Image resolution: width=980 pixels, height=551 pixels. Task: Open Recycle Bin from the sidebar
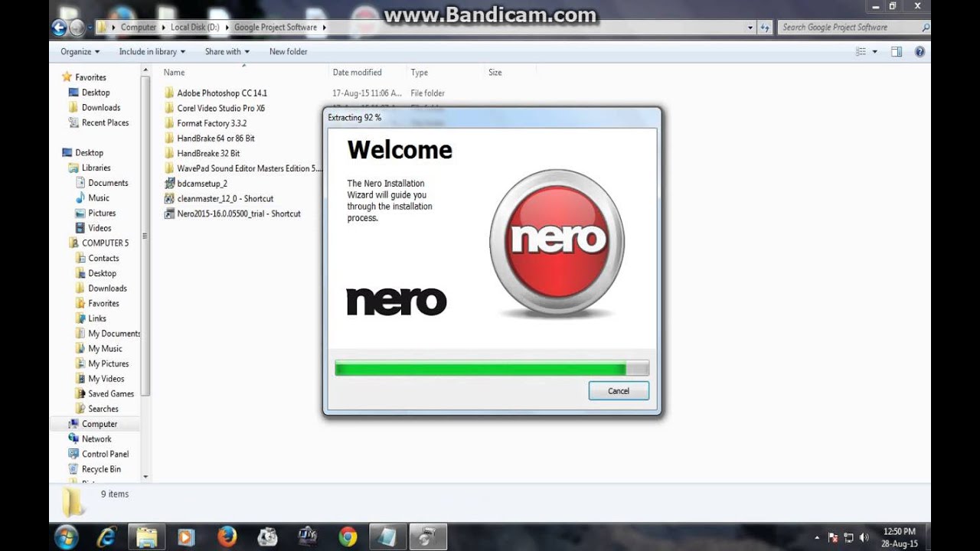pyautogui.click(x=101, y=469)
